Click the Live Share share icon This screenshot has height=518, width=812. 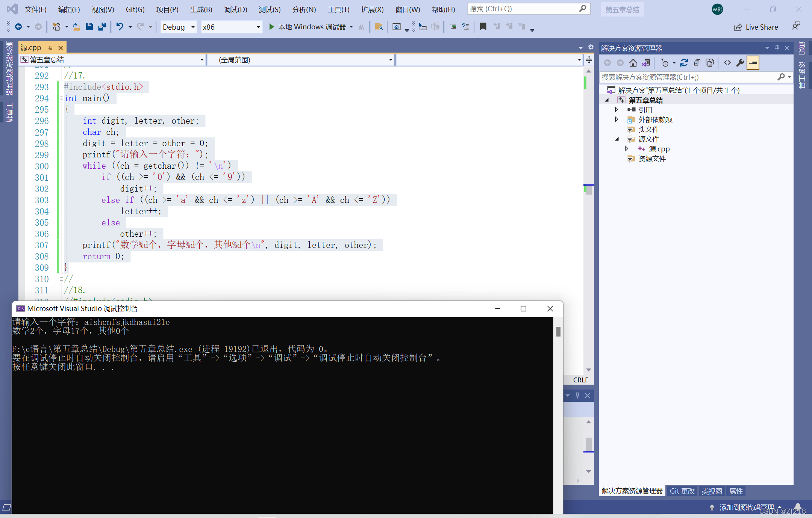tap(738, 27)
